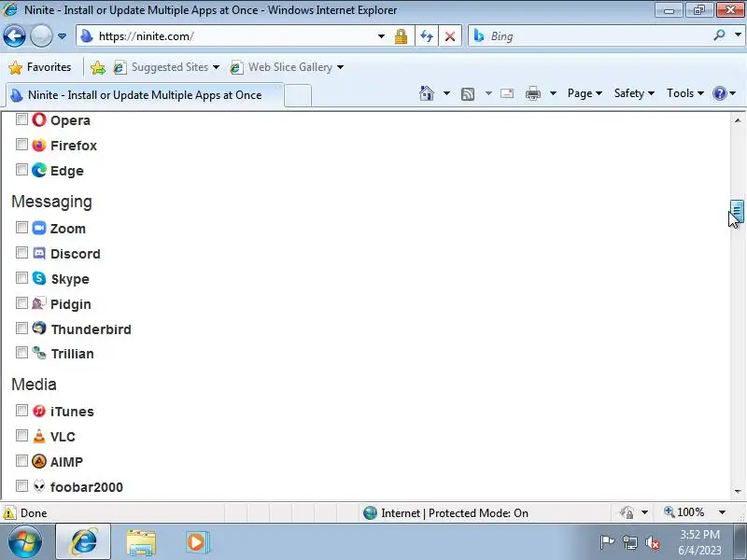Click the Read Mail icon
The width and height of the screenshot is (747, 560).
click(507, 93)
